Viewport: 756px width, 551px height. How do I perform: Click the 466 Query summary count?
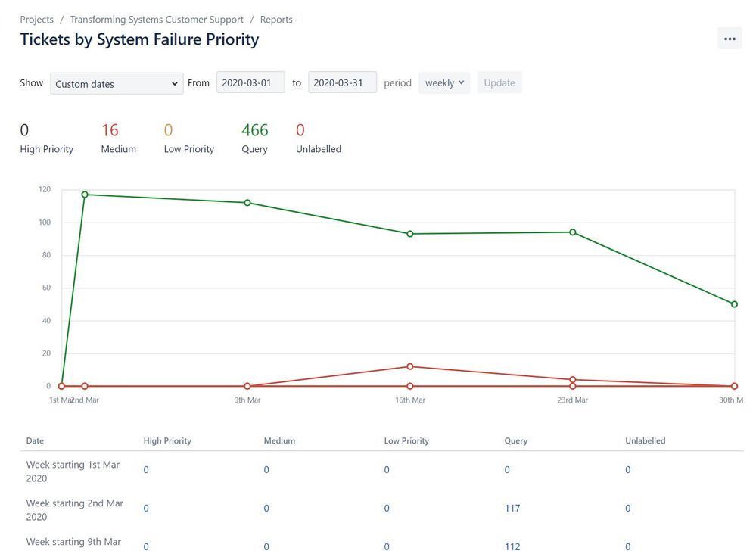254,130
